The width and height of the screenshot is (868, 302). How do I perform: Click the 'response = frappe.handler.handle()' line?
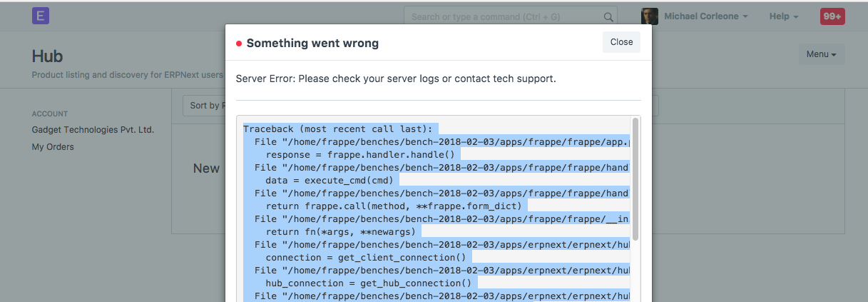click(360, 154)
